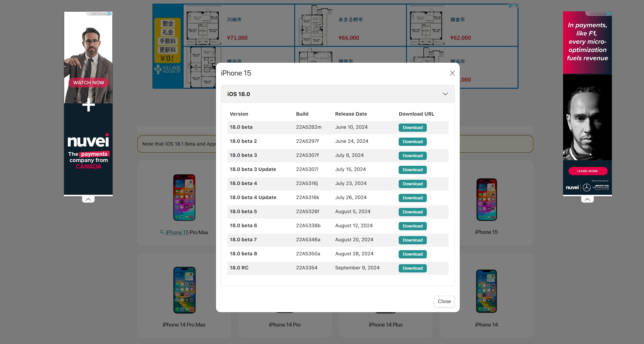Click the iPhone 14 Pro label link
The height and width of the screenshot is (344, 644).
(284, 325)
